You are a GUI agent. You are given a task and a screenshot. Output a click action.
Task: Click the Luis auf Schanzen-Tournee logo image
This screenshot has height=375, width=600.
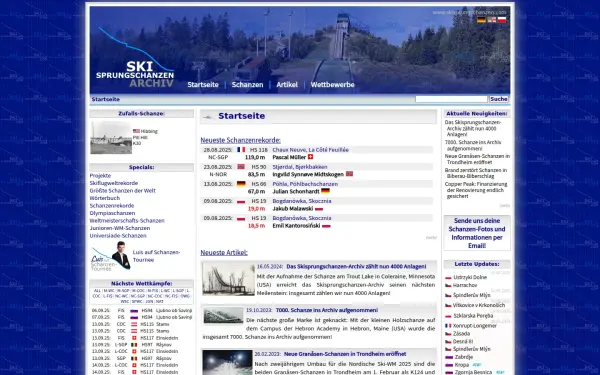tap(111, 256)
